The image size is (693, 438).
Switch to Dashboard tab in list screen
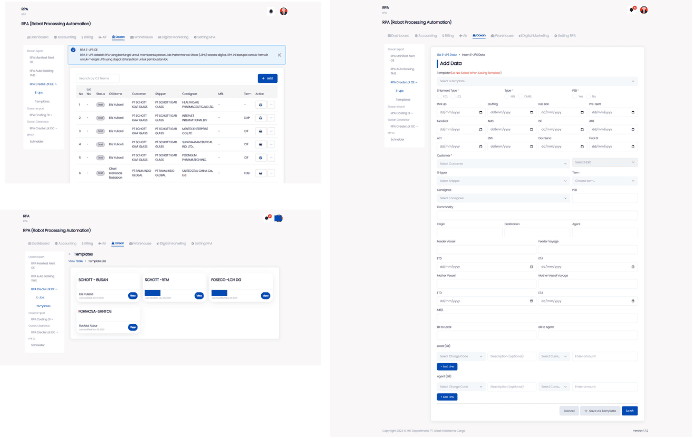tap(38, 37)
